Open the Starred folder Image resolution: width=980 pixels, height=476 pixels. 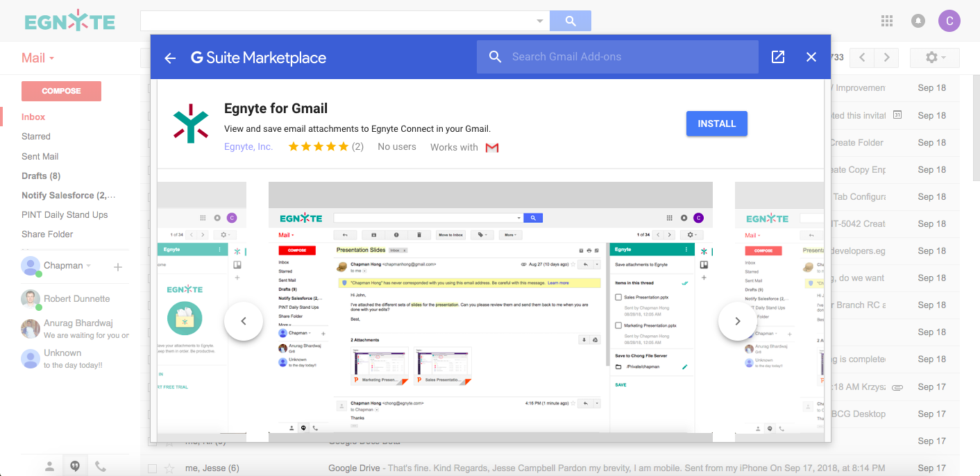tap(36, 137)
